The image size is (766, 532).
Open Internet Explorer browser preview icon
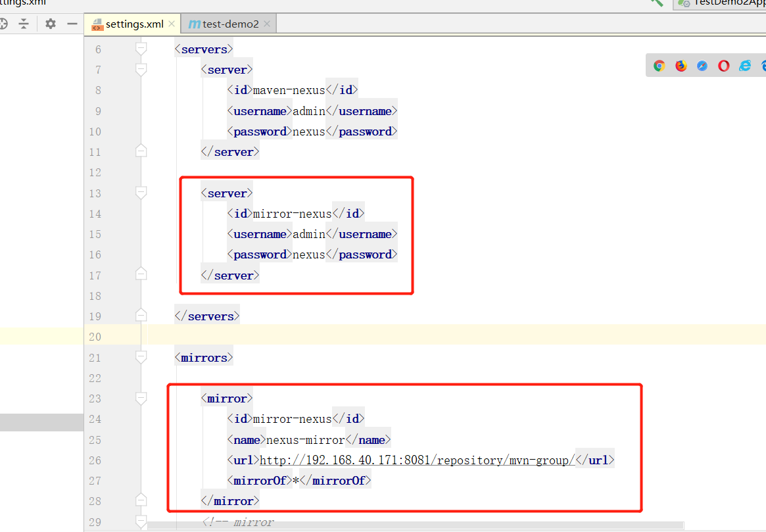click(x=745, y=66)
